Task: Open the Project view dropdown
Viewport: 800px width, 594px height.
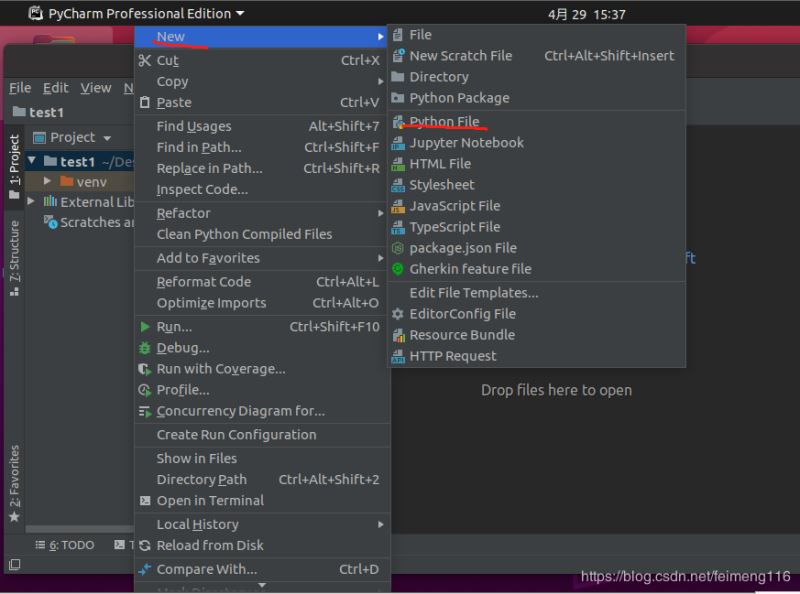Action: click(107, 138)
